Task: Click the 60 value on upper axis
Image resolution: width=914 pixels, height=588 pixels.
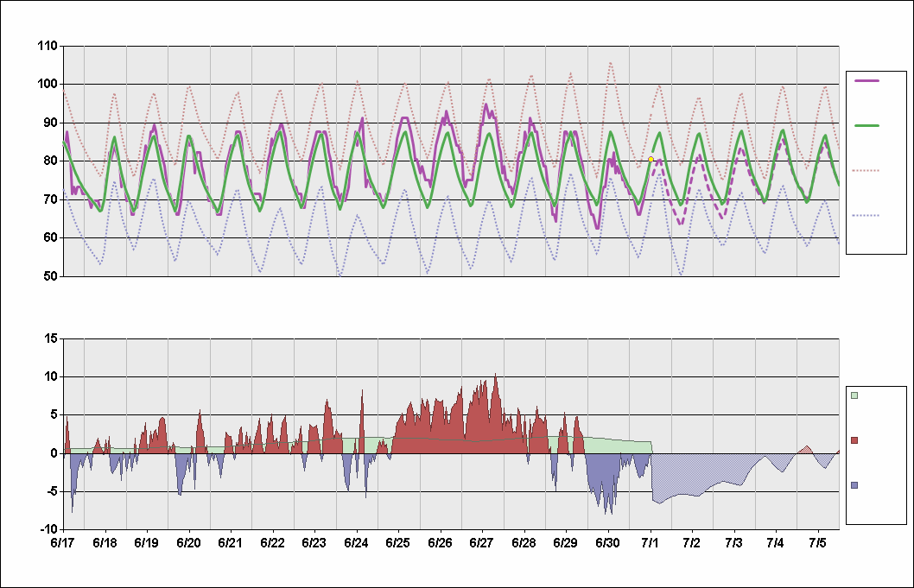Action: coord(51,237)
